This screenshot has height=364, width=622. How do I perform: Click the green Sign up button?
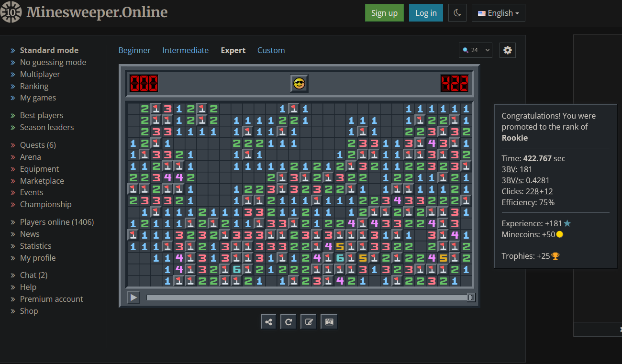pyautogui.click(x=384, y=13)
